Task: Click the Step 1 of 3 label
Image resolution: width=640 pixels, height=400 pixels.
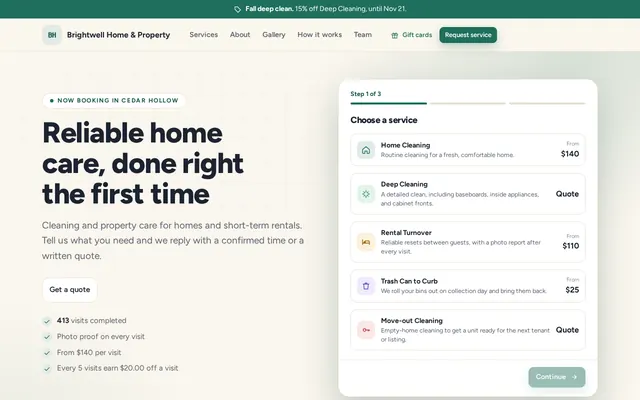Action: tap(366, 94)
